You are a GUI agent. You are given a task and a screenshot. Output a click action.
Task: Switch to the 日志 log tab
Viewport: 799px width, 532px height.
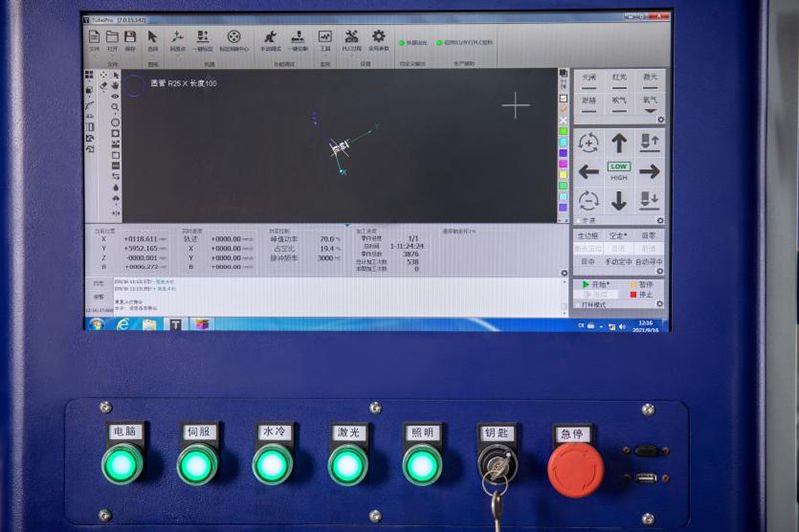(x=98, y=283)
